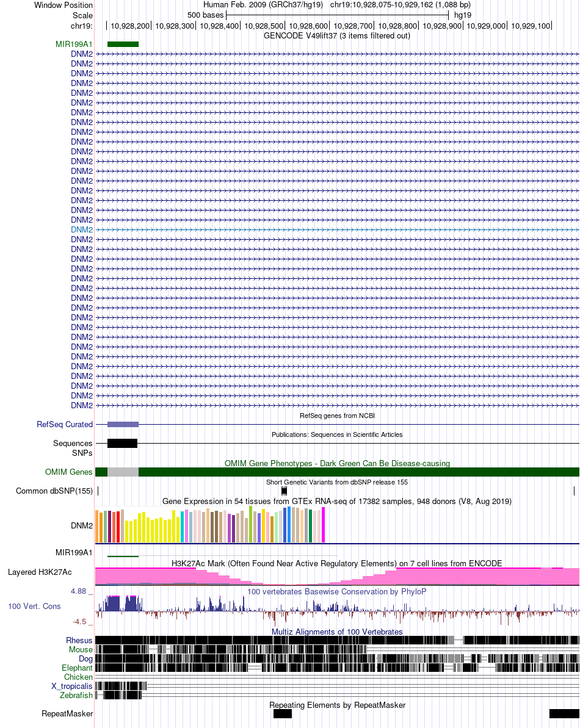Select the gray block in OMIM Genes track

(123, 472)
